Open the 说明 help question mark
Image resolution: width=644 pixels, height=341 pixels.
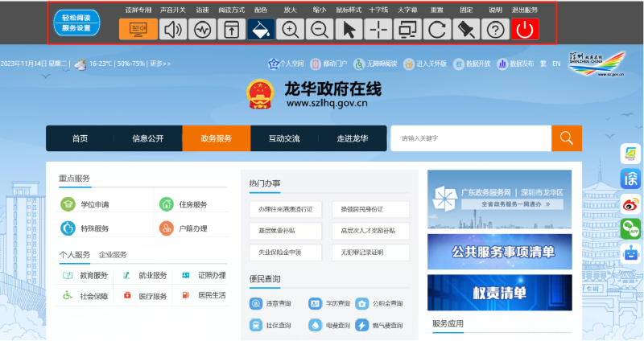pos(496,29)
